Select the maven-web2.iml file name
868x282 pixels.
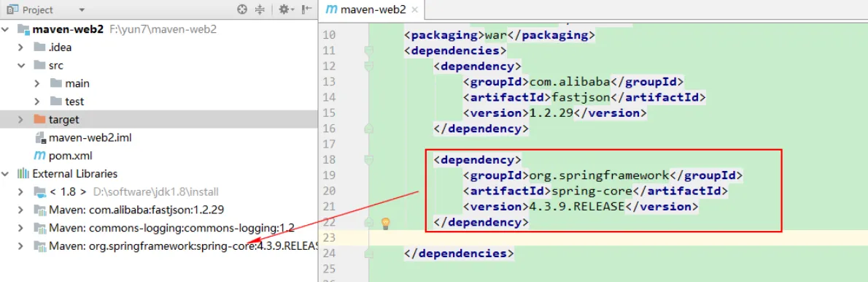click(x=90, y=137)
